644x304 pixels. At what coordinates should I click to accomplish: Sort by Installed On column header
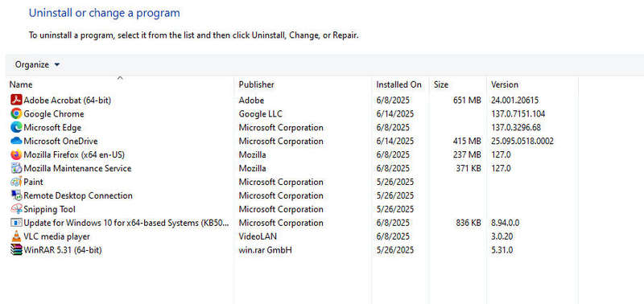point(398,84)
